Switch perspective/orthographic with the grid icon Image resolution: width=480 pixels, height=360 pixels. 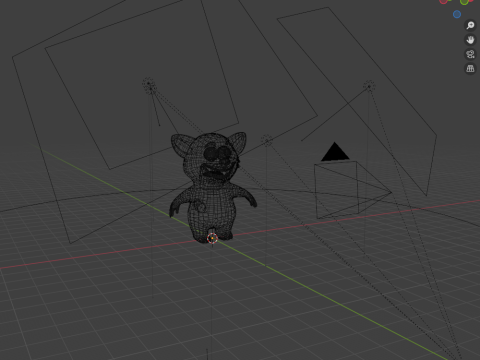[x=470, y=68]
